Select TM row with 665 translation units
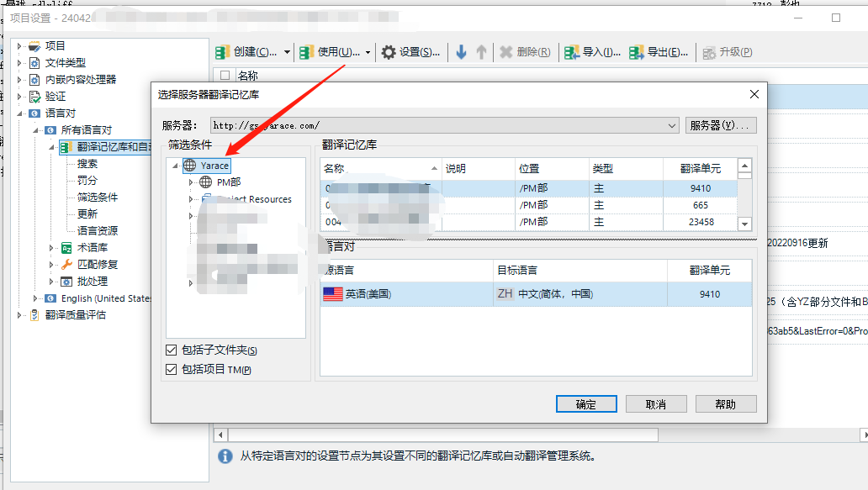Screen dimensions: 868x490 coord(529,205)
